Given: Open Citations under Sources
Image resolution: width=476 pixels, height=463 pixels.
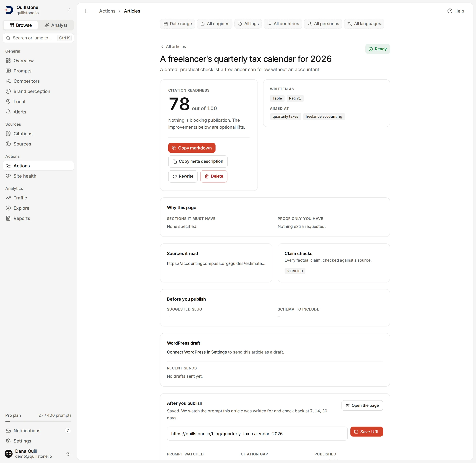Looking at the screenshot, I should 38,134.
